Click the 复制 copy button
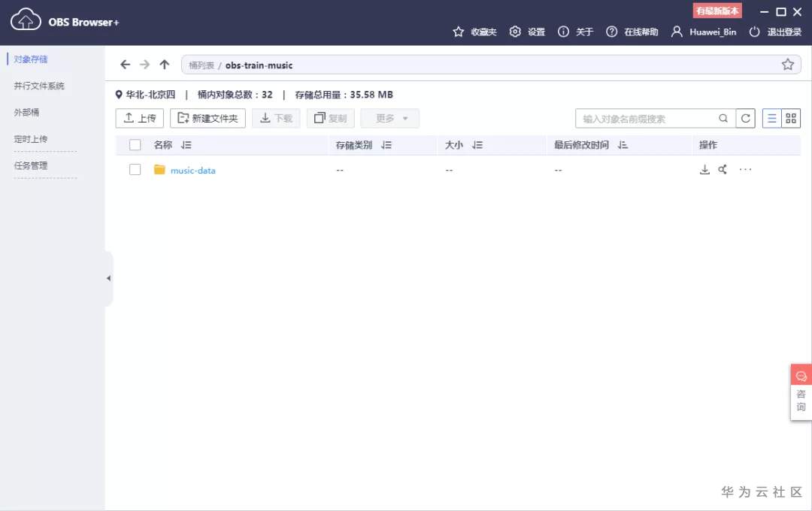Viewport: 812px width, 511px height. (330, 118)
